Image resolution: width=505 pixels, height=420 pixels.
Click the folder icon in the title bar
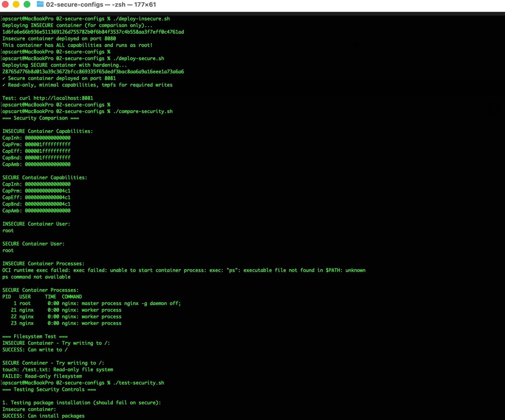[x=40, y=4]
